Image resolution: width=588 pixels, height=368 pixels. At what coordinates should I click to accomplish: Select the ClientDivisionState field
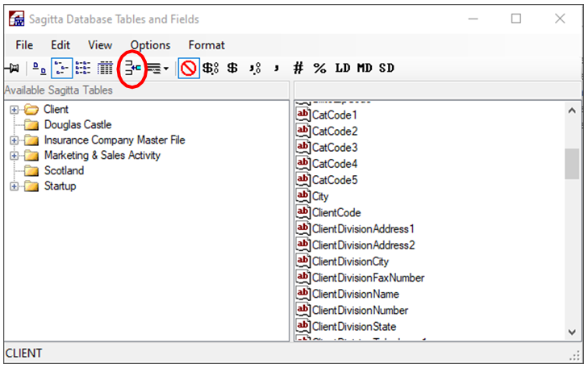tap(354, 327)
